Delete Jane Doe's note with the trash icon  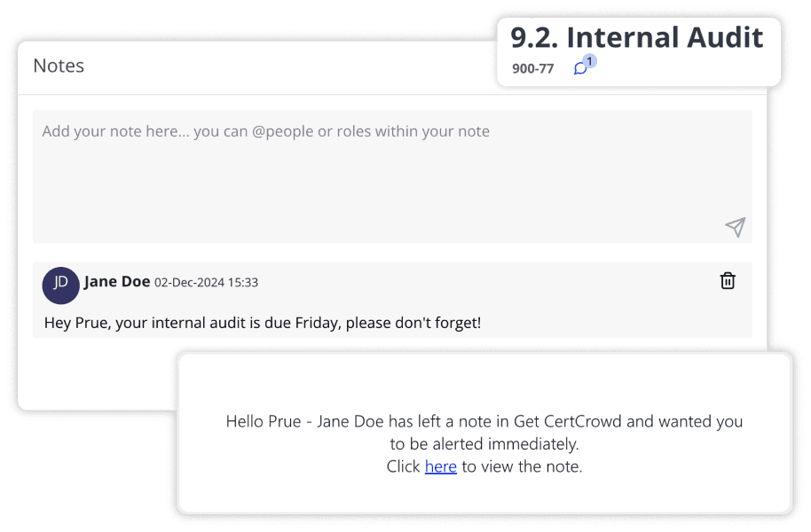[728, 280]
